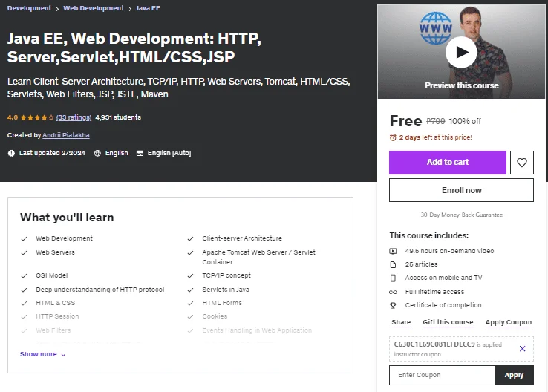Open the 33 ratings link

point(74,117)
